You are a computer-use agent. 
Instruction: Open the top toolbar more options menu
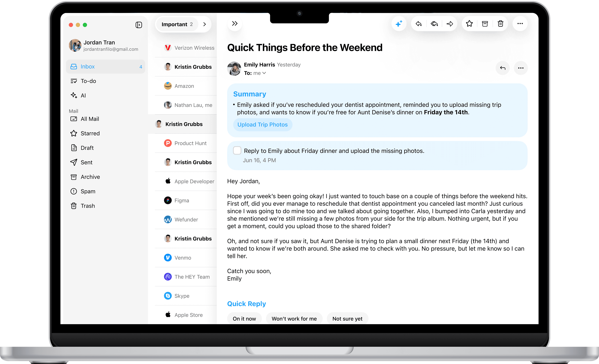click(520, 24)
